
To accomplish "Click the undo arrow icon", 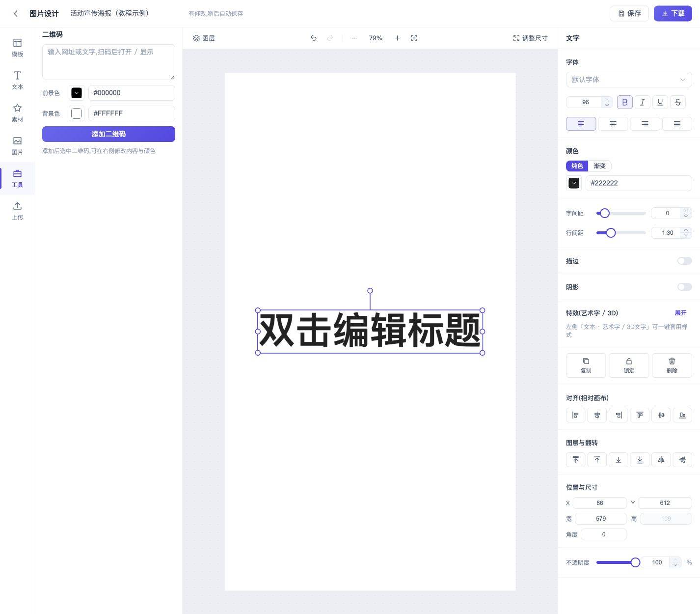I will tap(313, 38).
